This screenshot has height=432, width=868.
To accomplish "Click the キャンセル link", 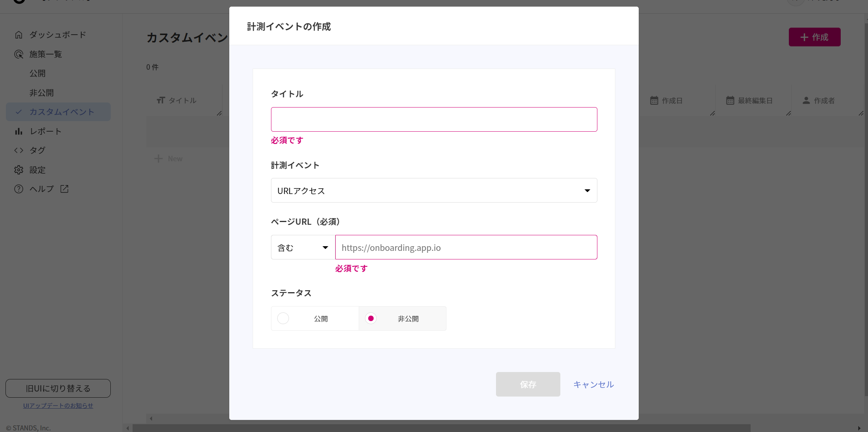I will [x=593, y=384].
